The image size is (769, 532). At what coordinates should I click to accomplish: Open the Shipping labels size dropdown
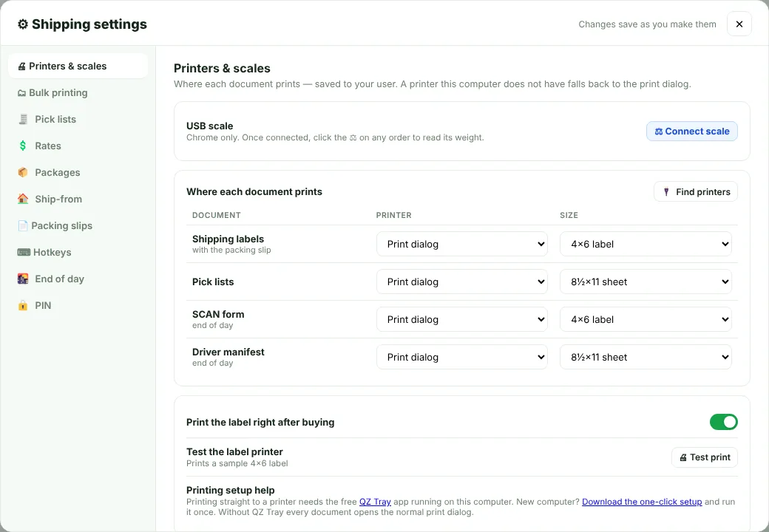pos(646,244)
